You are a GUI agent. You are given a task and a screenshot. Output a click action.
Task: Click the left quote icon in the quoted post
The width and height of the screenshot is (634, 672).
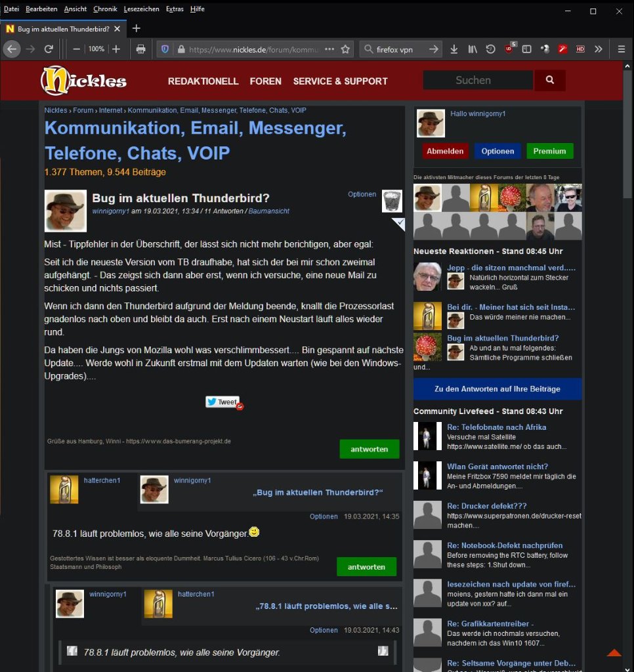click(72, 651)
